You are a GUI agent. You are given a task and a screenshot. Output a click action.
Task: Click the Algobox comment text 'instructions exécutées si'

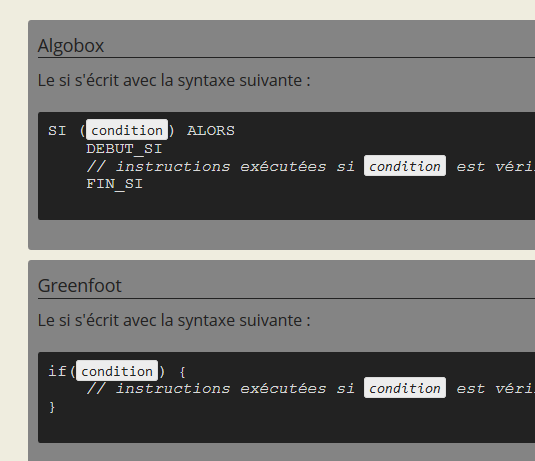(x=235, y=167)
